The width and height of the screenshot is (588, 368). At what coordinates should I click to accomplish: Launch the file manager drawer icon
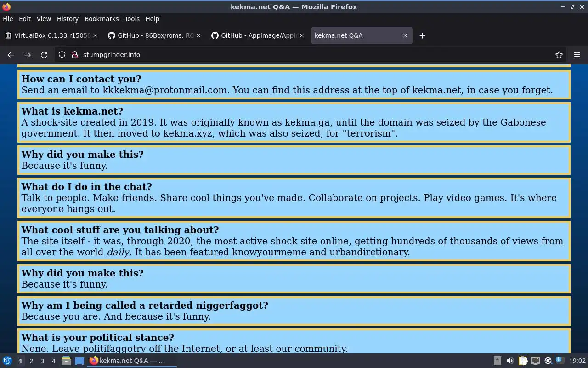66,361
